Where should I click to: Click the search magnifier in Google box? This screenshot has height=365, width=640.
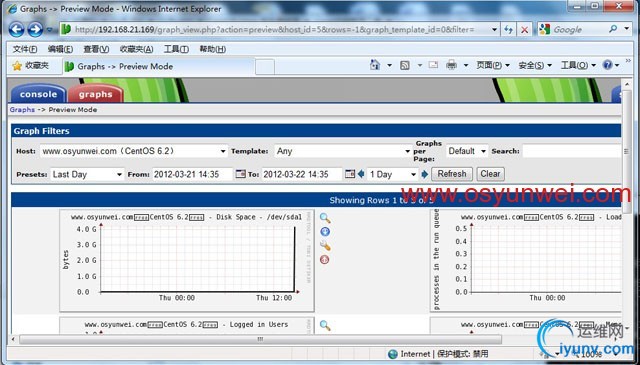[x=613, y=29]
